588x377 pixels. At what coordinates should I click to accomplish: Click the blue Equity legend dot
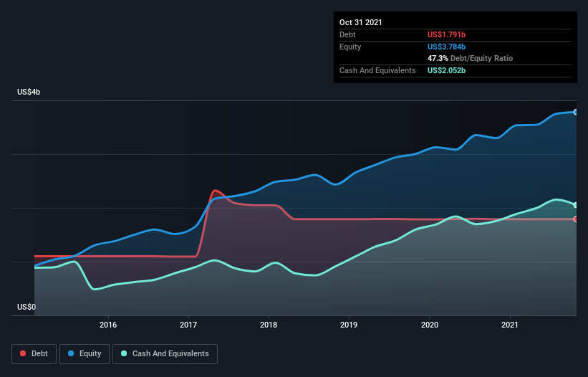click(71, 353)
